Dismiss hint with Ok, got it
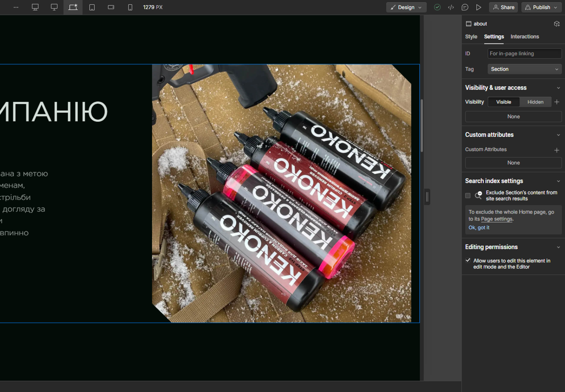The height and width of the screenshot is (392, 565). click(x=479, y=228)
